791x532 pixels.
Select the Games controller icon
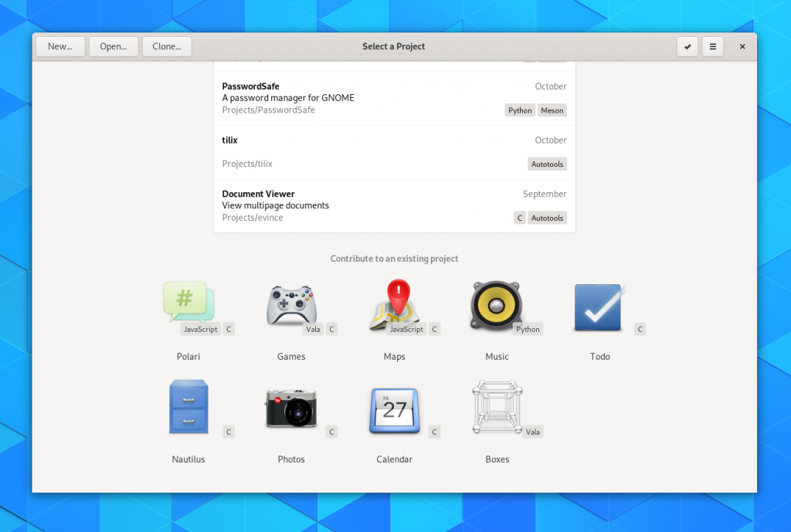pos(291,305)
